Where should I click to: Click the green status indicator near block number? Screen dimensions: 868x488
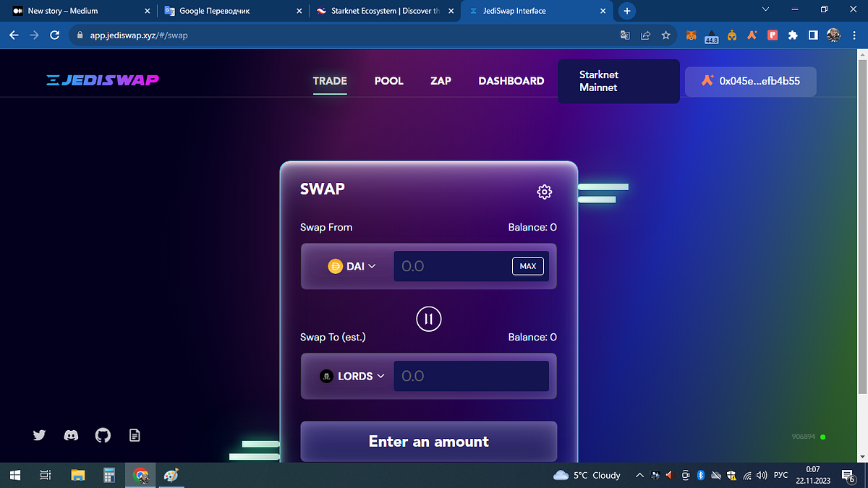click(823, 437)
